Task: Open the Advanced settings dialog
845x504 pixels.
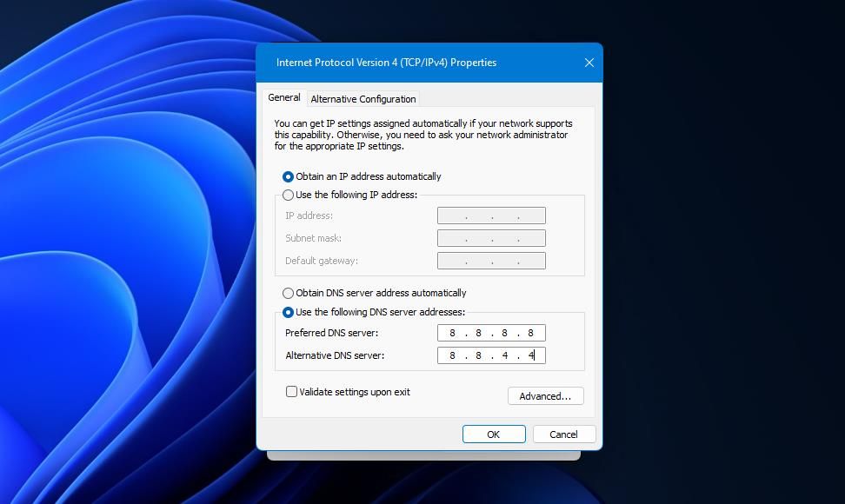Action: click(x=545, y=395)
